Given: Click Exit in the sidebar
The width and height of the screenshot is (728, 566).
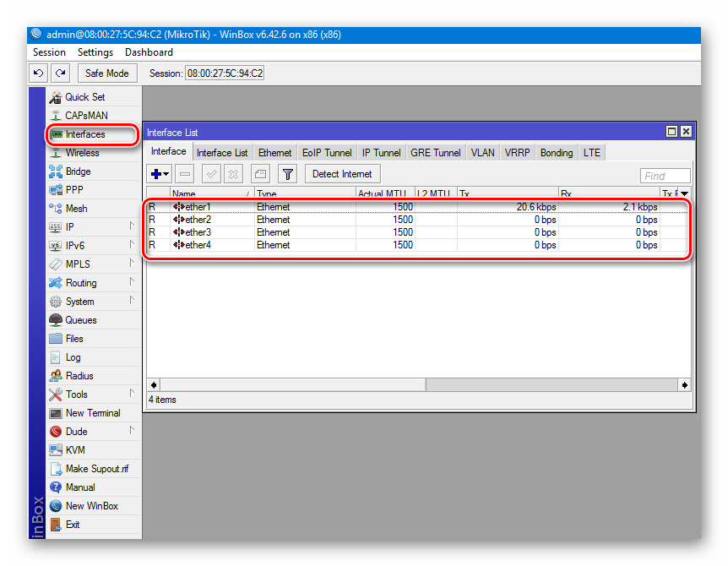Looking at the screenshot, I should click(x=94, y=525).
